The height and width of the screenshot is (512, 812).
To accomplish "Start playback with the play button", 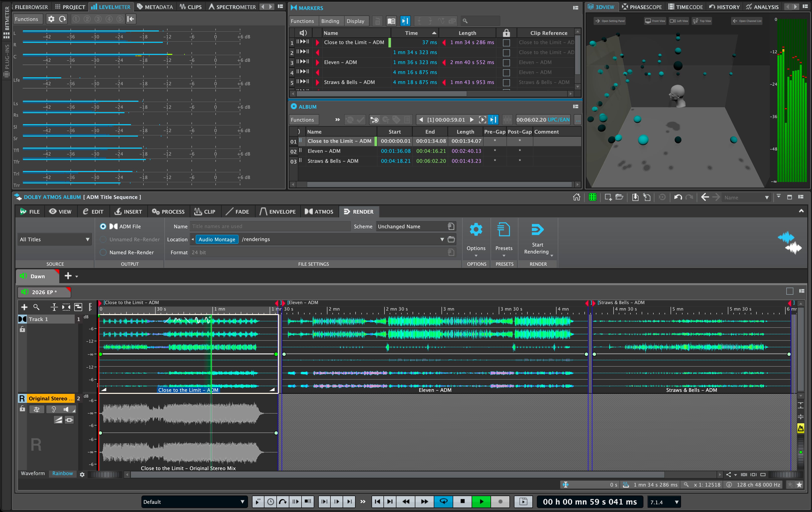I will click(481, 502).
